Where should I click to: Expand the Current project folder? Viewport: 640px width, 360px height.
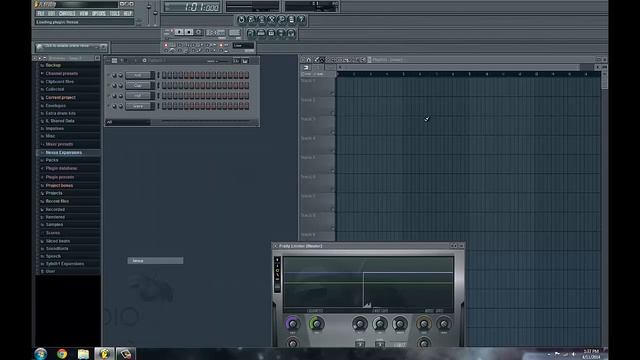(60, 98)
